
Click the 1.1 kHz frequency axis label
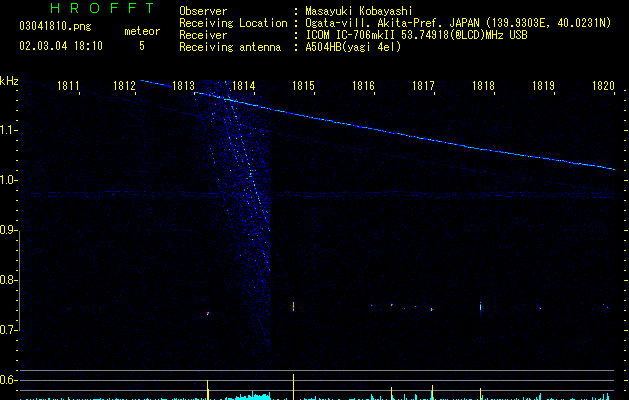[8, 130]
